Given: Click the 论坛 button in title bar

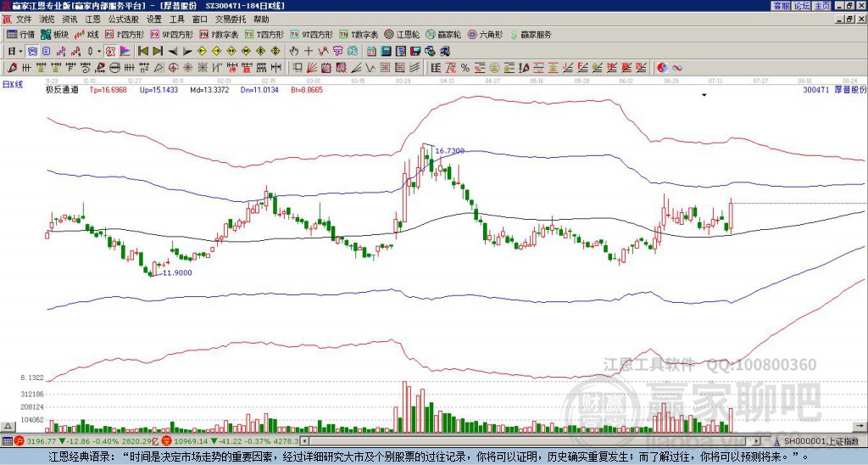Looking at the screenshot, I should click(801, 6).
